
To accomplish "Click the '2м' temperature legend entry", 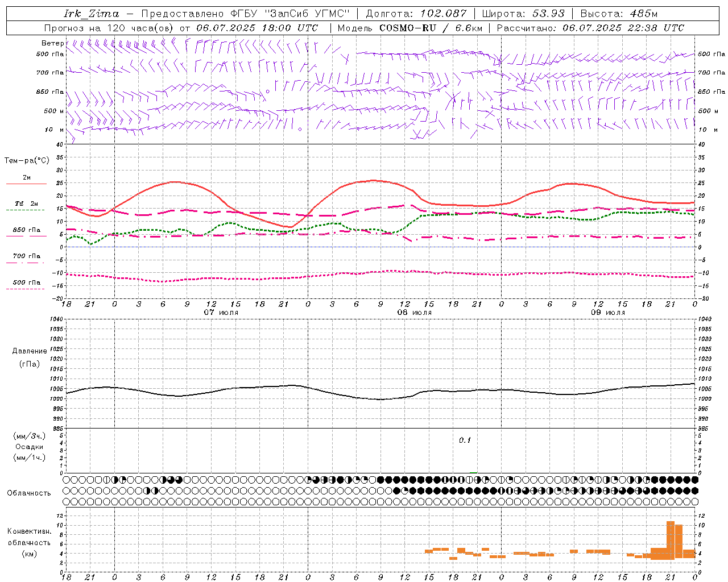I will [27, 177].
